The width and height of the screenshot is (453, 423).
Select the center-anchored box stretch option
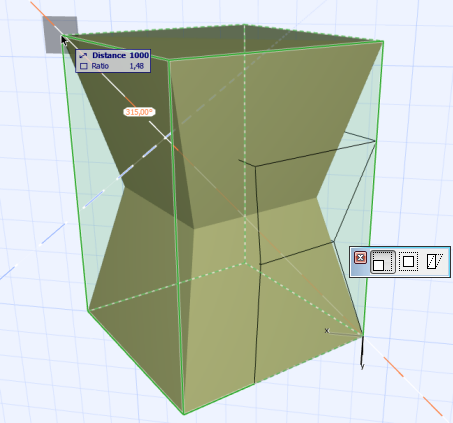point(408,262)
